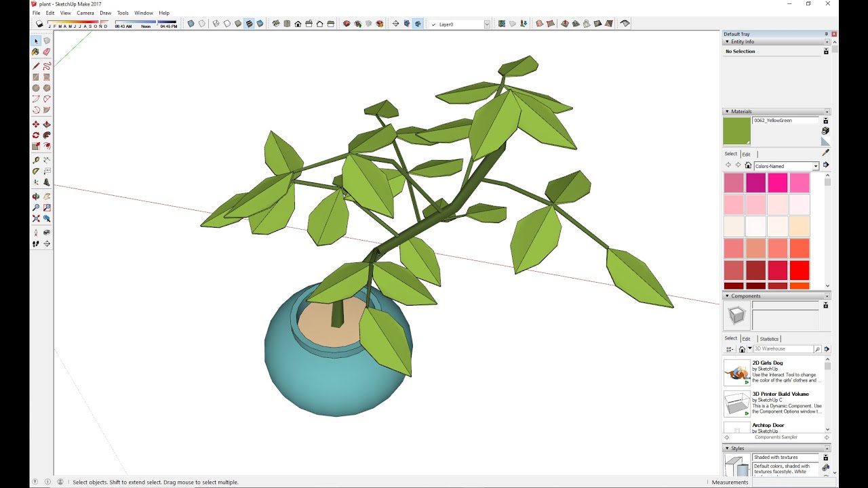Choose the Rotate tool
868x488 pixels.
tap(36, 136)
